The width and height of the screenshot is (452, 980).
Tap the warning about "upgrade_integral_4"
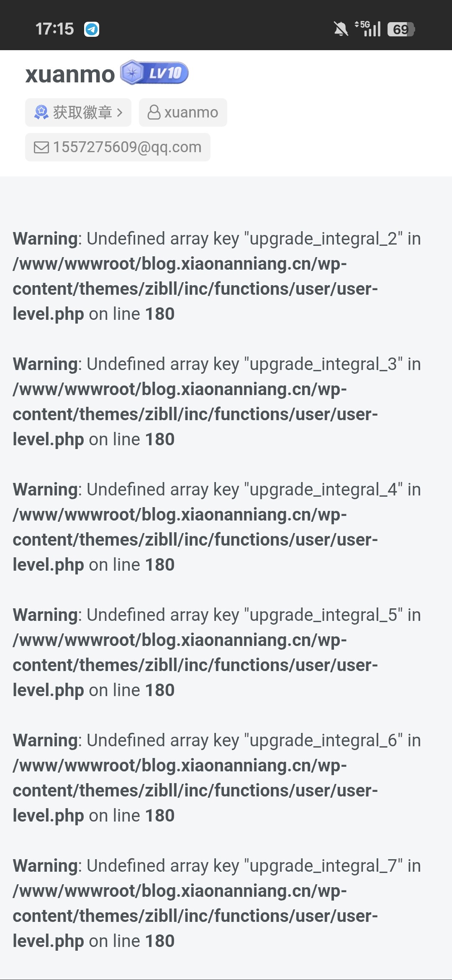216,527
